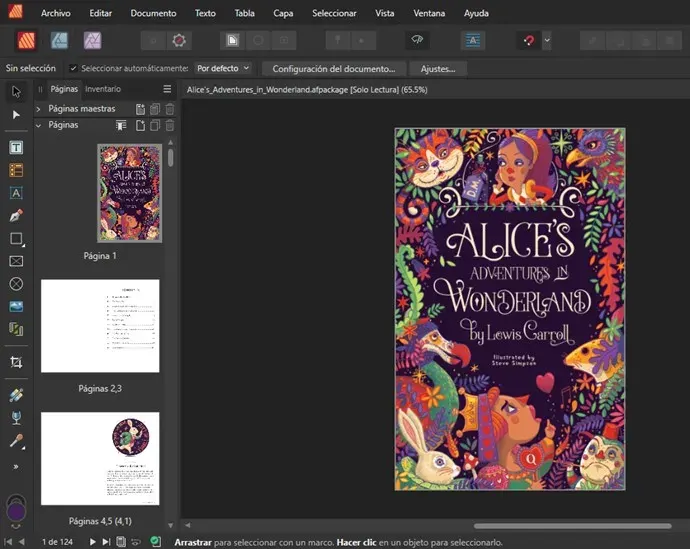The image size is (690, 549).
Task: Toggle preflight green check status icon
Action: click(155, 542)
